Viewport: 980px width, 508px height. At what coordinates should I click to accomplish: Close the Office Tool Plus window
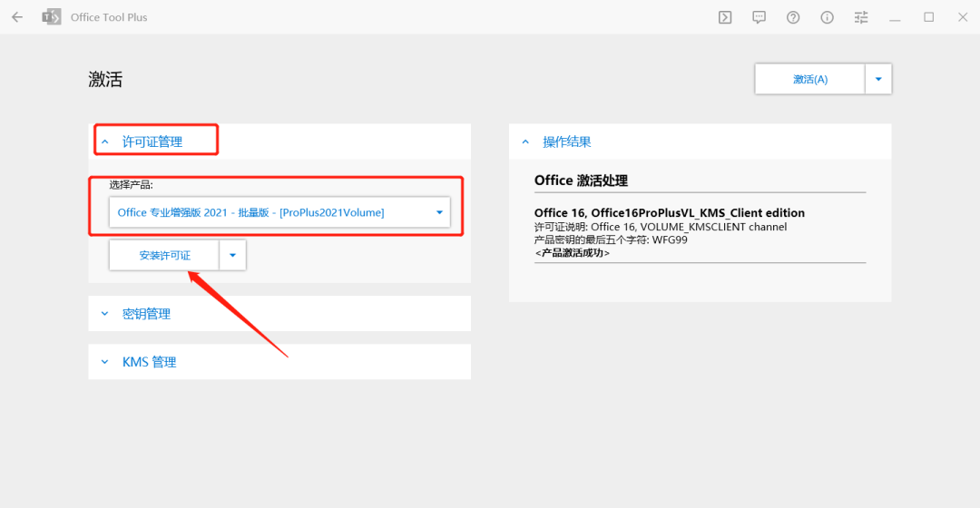click(963, 17)
